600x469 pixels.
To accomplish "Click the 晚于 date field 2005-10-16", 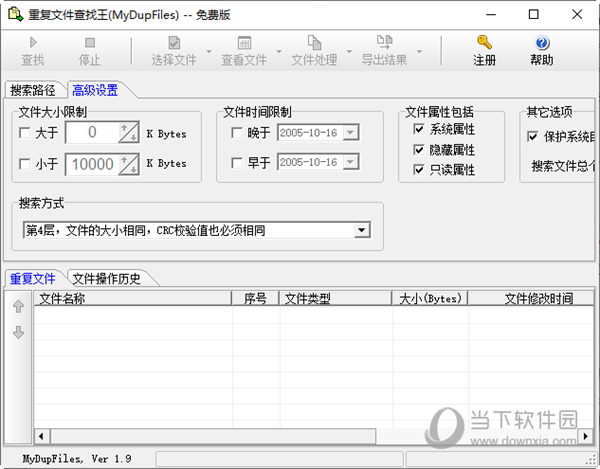I will pyautogui.click(x=310, y=133).
